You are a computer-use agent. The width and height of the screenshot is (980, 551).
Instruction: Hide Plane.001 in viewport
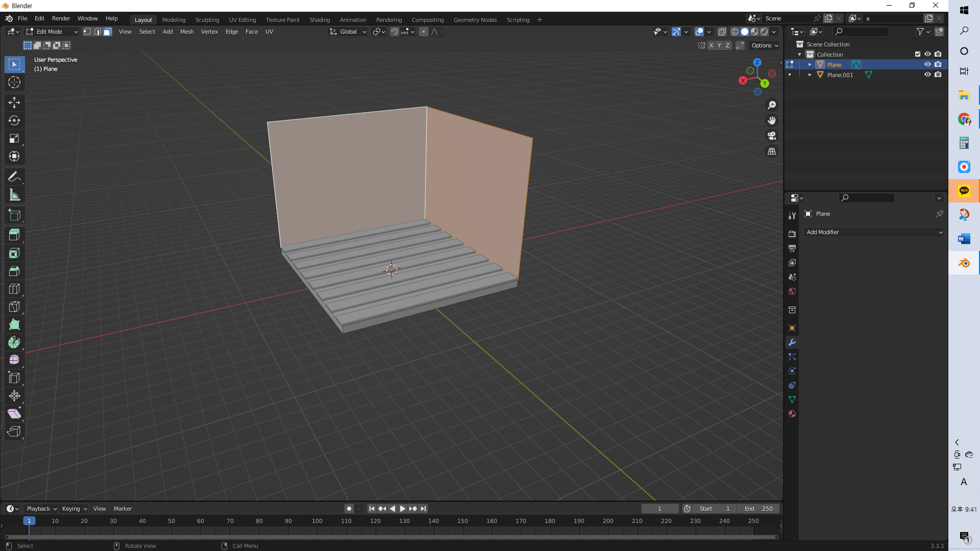(x=927, y=74)
